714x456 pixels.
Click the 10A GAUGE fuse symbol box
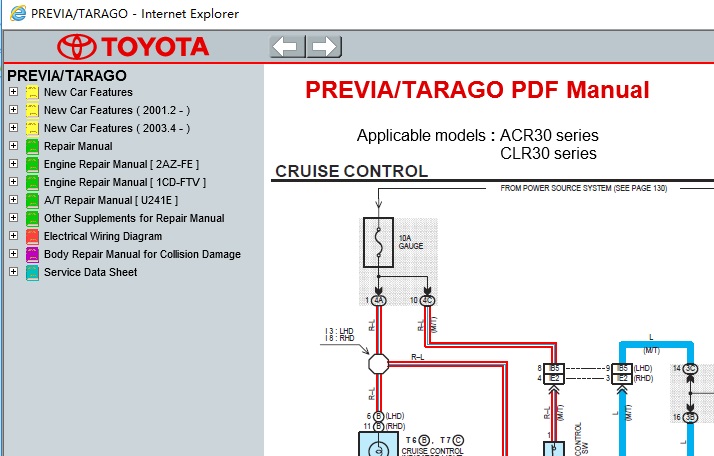point(378,242)
